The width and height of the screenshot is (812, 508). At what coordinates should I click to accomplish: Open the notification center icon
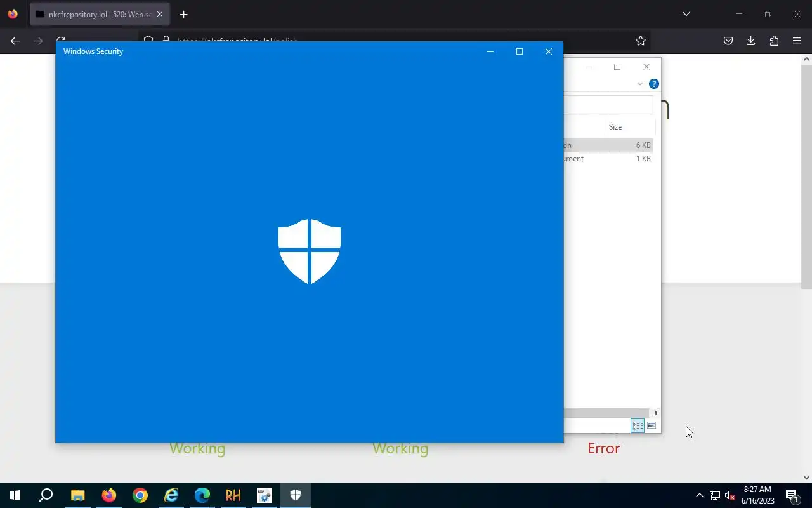point(792,495)
